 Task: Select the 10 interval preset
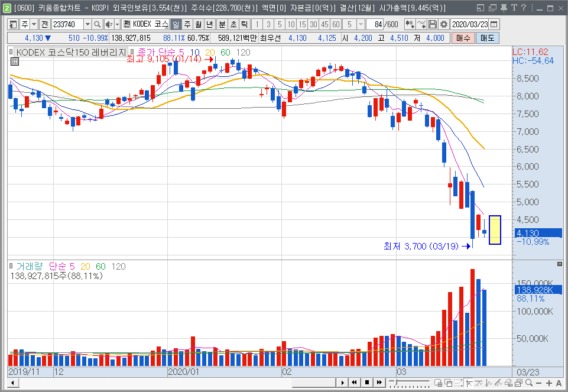291,24
